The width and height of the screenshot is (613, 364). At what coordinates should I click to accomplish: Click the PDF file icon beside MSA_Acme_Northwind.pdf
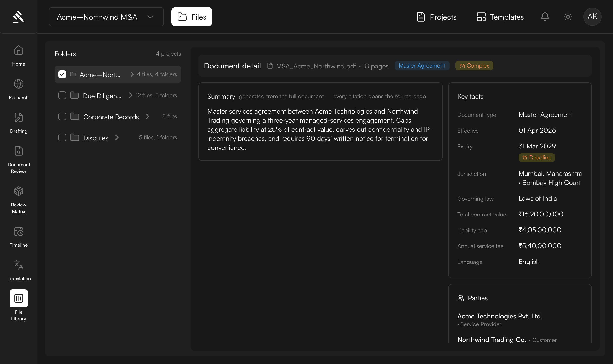click(x=270, y=66)
